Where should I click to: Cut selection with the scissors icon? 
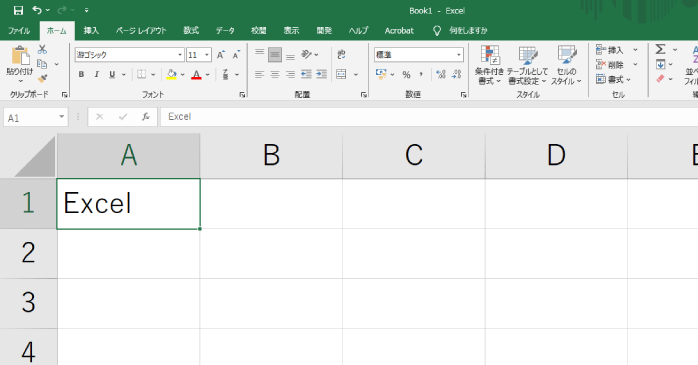click(x=42, y=49)
